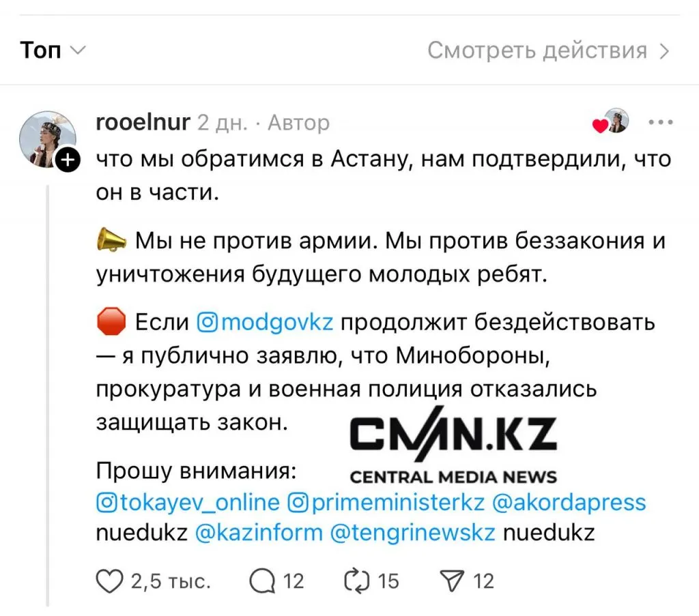Share post via paper plane icon
This screenshot has height=616, width=699.
(x=452, y=581)
